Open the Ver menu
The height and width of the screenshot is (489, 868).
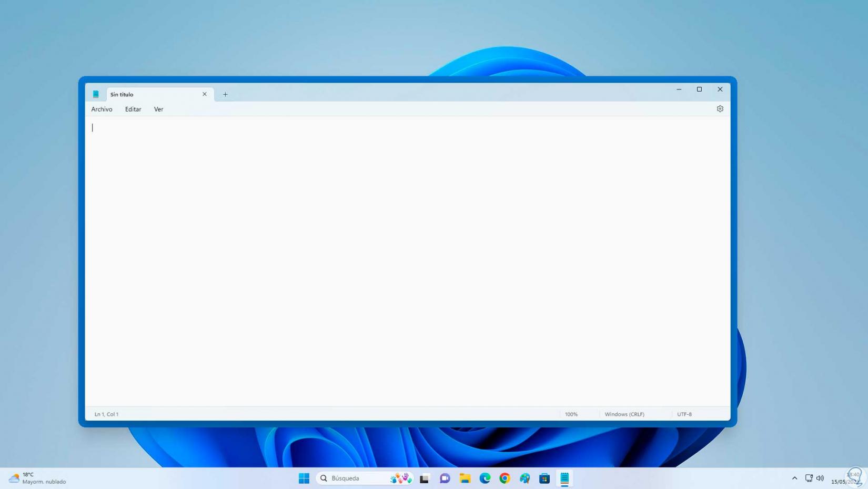158,109
